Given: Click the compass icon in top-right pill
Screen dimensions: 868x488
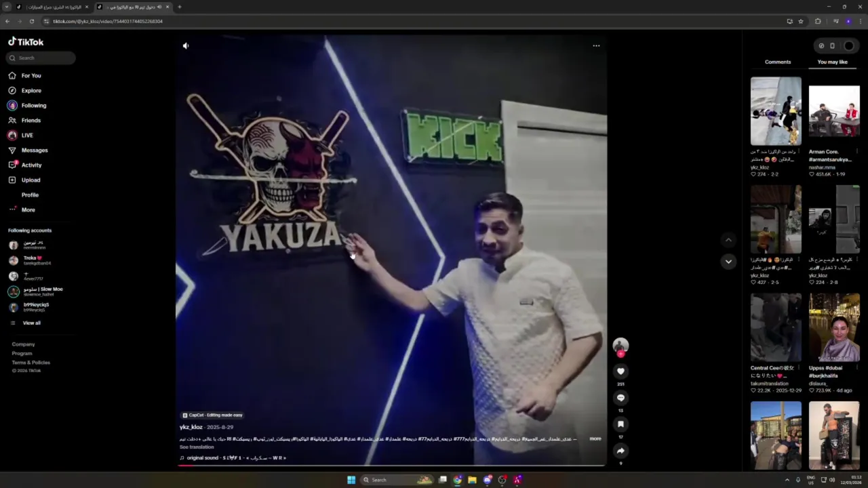Looking at the screenshot, I should pos(821,46).
